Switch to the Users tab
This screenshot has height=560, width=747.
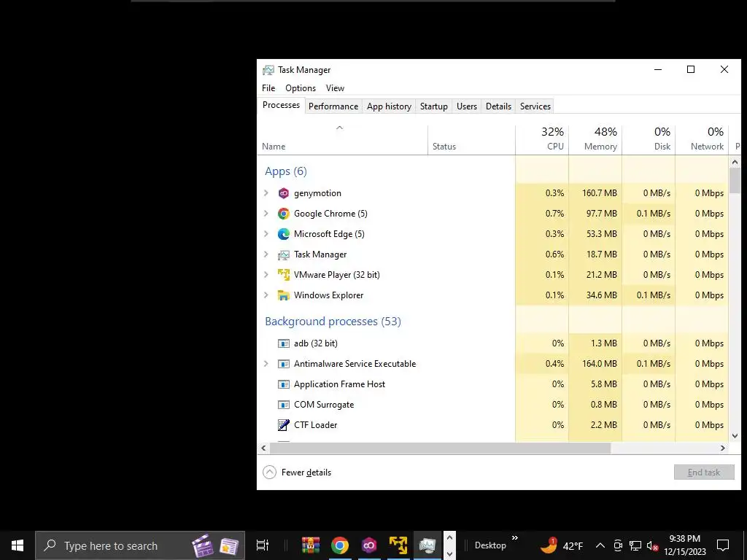click(467, 106)
